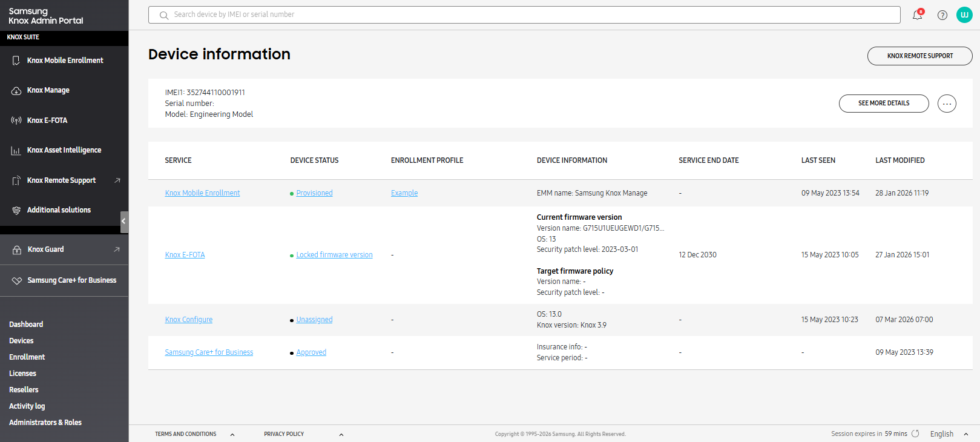The image size is (980, 442).
Task: Open the notifications bell
Action: [918, 15]
